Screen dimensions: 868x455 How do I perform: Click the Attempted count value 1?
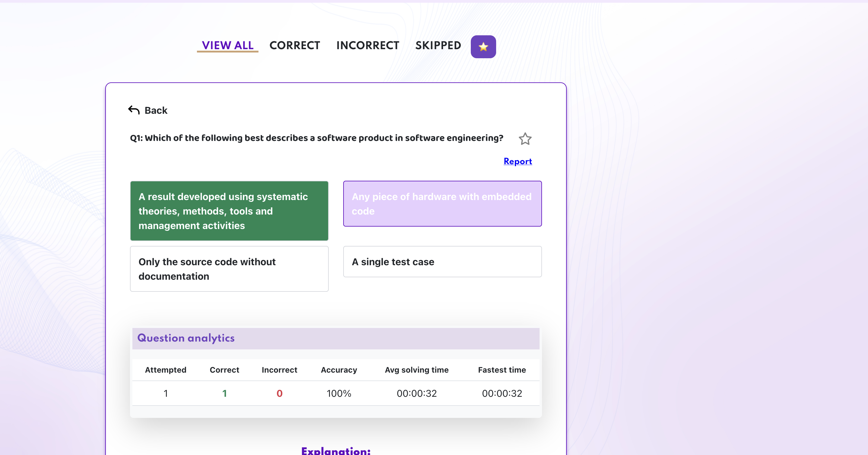(x=166, y=393)
